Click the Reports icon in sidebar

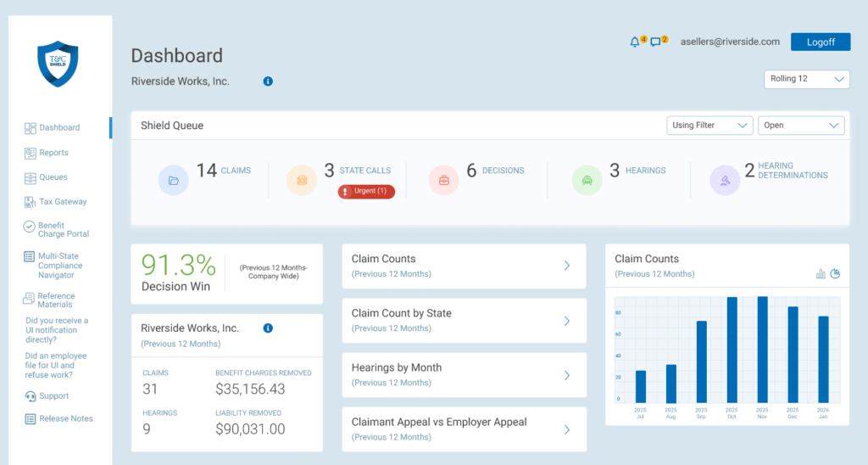[30, 153]
